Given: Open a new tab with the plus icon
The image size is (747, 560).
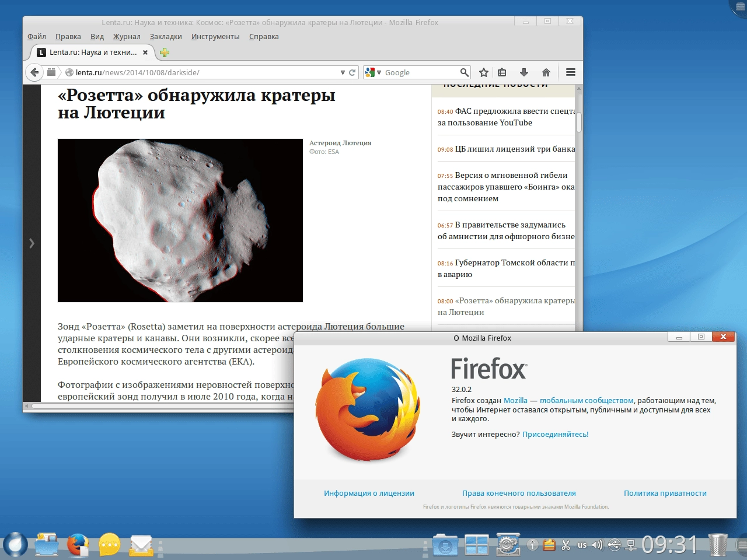Looking at the screenshot, I should [165, 52].
